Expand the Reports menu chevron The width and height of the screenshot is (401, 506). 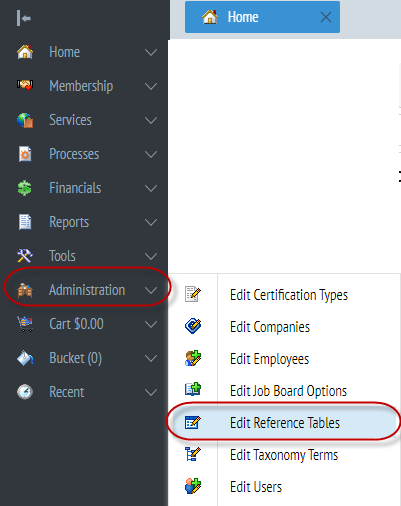151,222
